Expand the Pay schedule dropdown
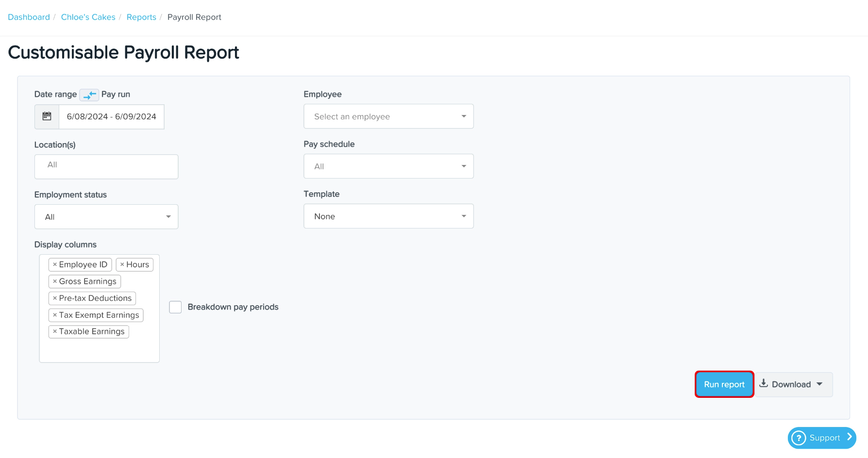Viewport: 868px width, 458px height. (388, 166)
